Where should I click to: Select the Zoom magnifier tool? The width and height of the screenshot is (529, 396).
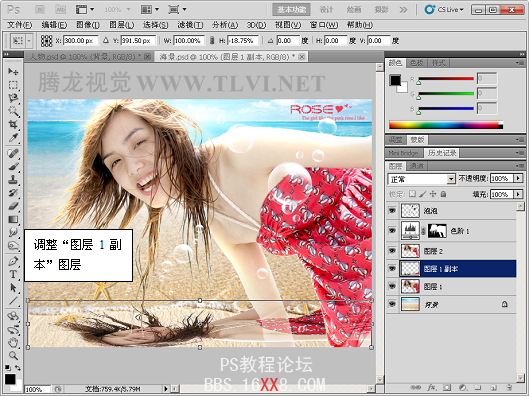click(x=13, y=355)
